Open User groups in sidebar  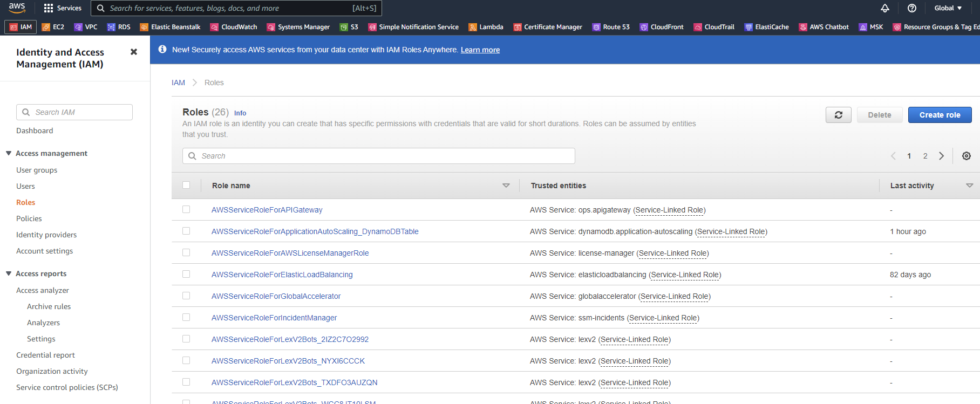point(37,170)
